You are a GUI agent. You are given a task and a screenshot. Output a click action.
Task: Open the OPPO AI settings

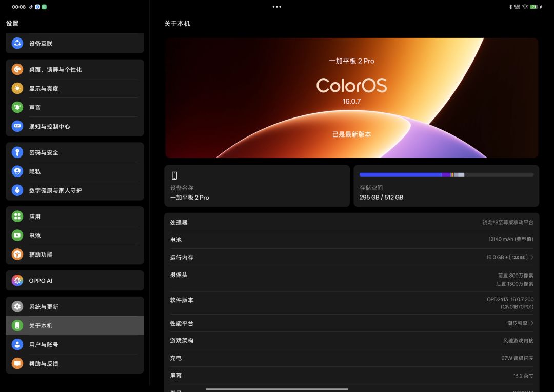pyautogui.click(x=75, y=280)
